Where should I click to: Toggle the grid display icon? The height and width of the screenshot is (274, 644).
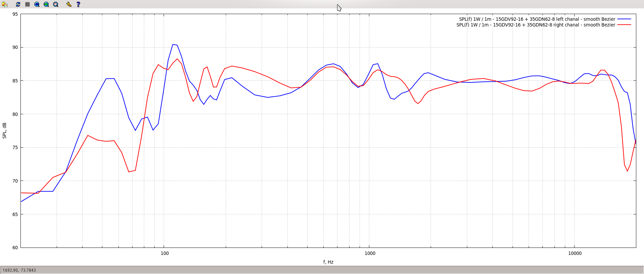[x=28, y=4]
